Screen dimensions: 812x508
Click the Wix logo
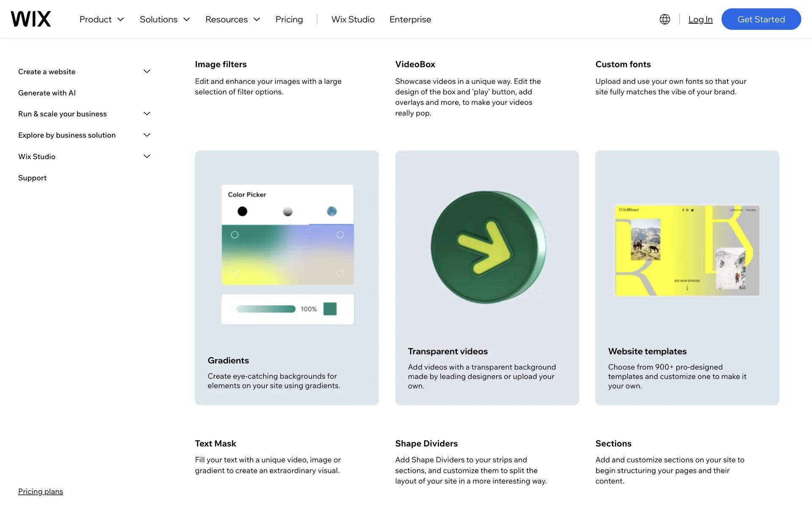pyautogui.click(x=31, y=19)
